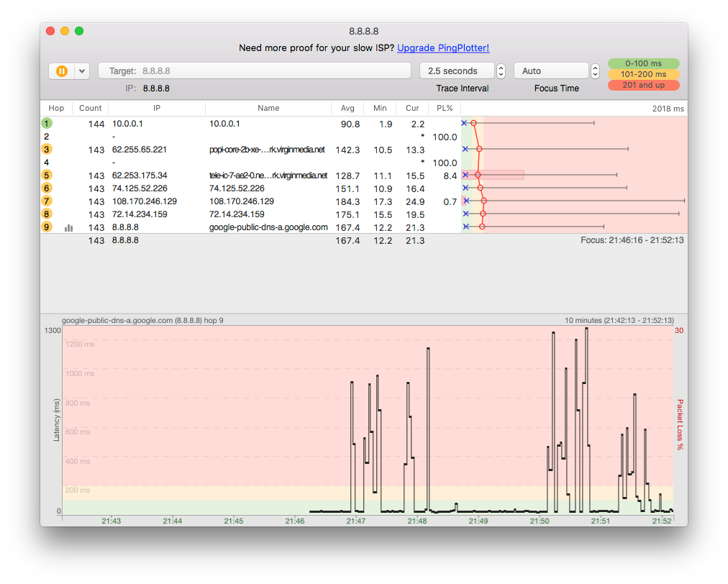Click the timeline graph title for hop 9
The image size is (728, 584).
click(x=142, y=321)
